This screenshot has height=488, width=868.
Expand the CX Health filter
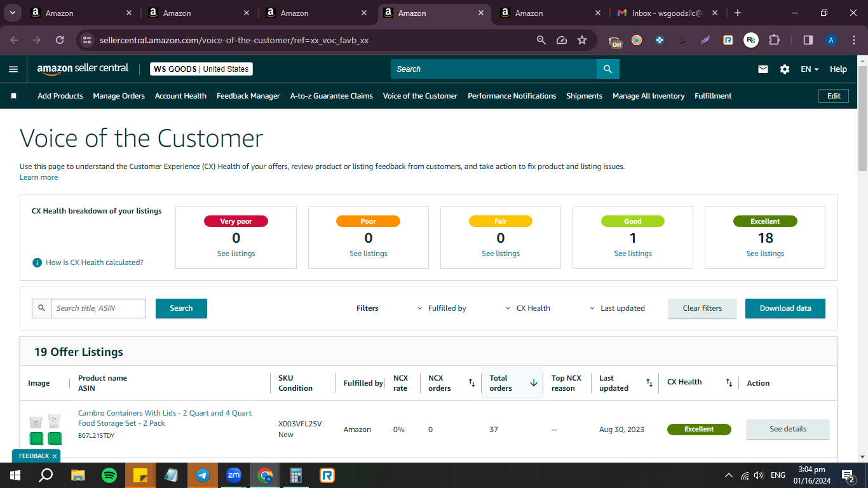point(527,308)
